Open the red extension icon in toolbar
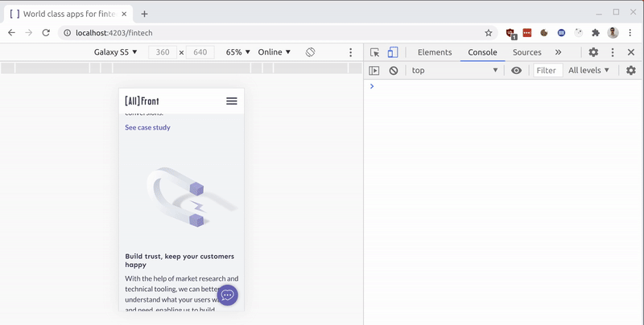The height and width of the screenshot is (325, 644). 527,33
